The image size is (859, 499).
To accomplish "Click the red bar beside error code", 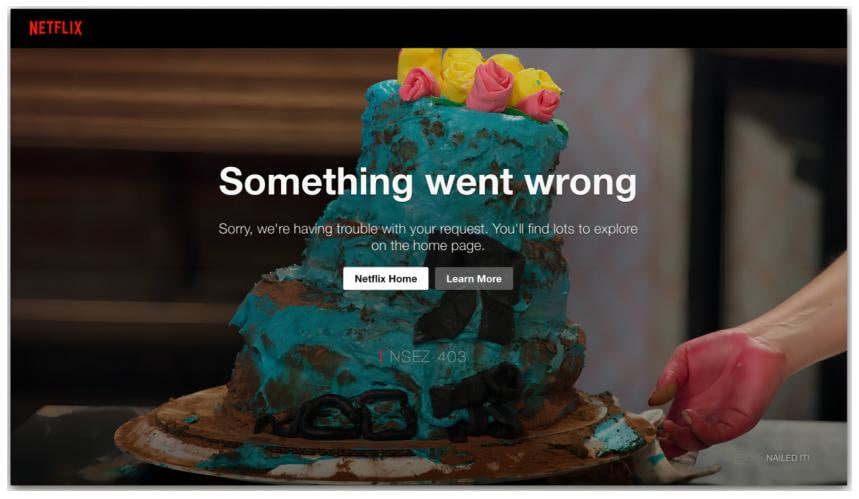I will (x=381, y=357).
